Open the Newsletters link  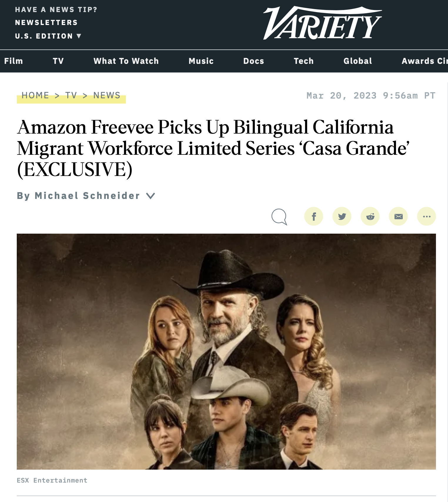click(x=46, y=23)
